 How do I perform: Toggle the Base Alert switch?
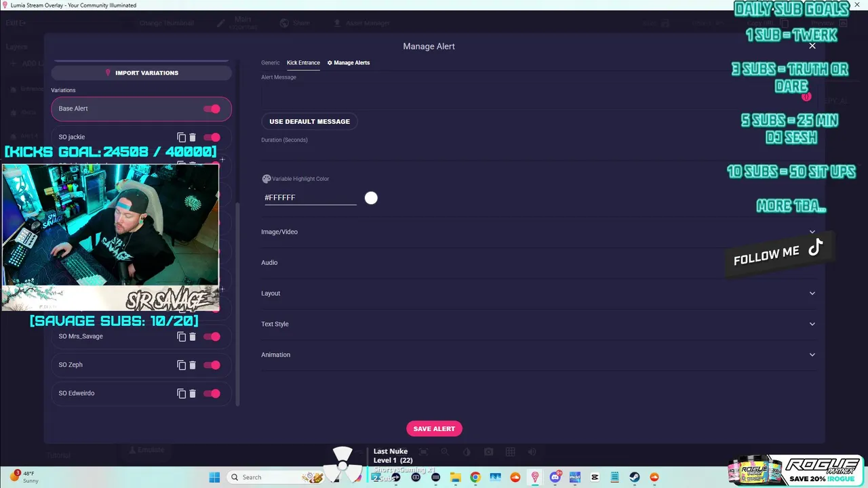click(212, 108)
